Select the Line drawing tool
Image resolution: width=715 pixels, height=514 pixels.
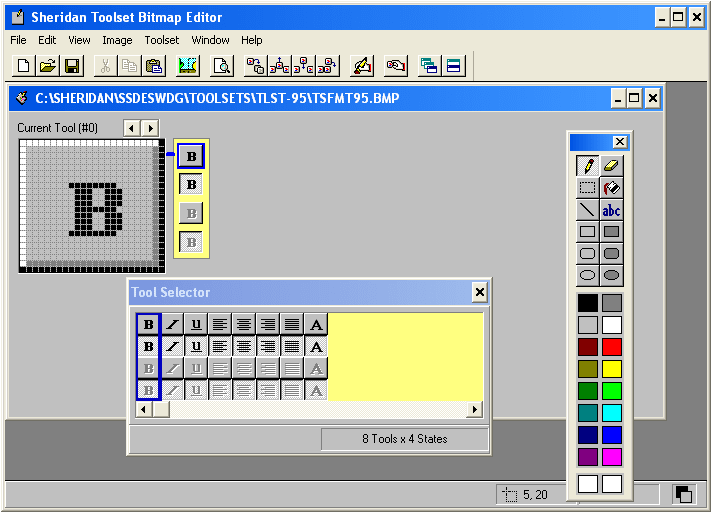pyautogui.click(x=587, y=210)
